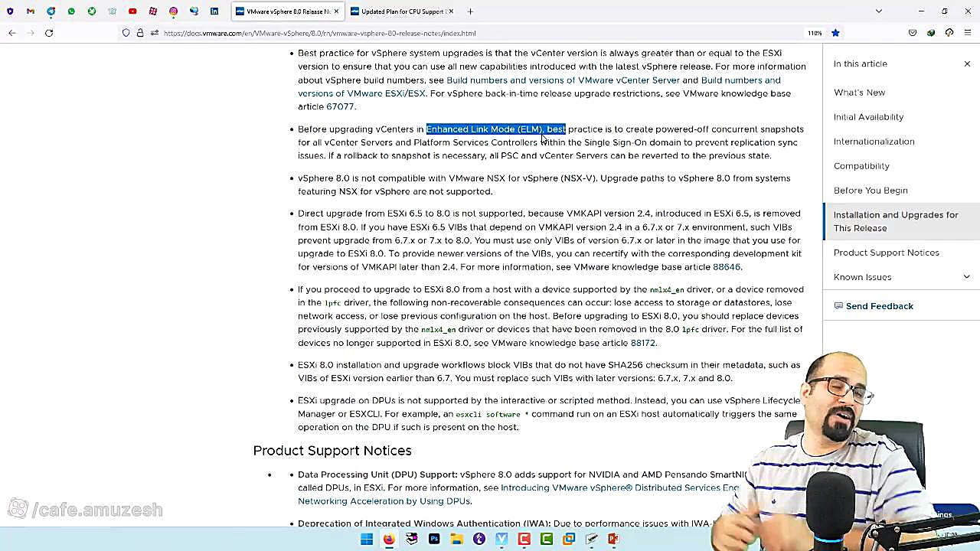This screenshot has width=980, height=551.
Task: Open Build numbers and versions of VMware vCenter Server link
Action: coord(563,80)
